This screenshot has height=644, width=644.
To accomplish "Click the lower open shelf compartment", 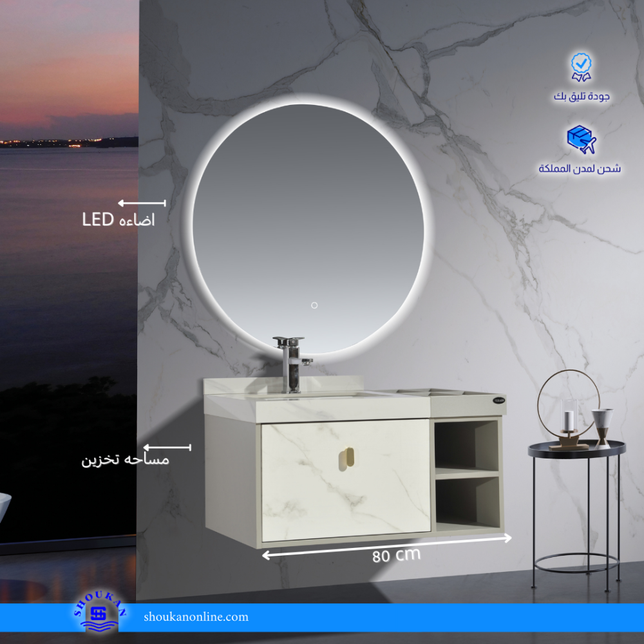I will pos(466,502).
